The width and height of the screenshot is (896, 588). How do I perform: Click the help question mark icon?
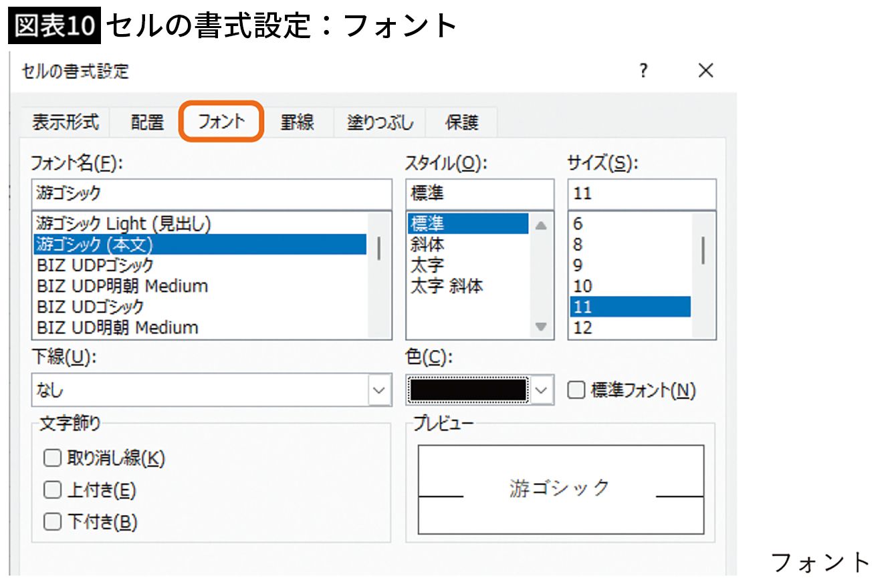643,71
